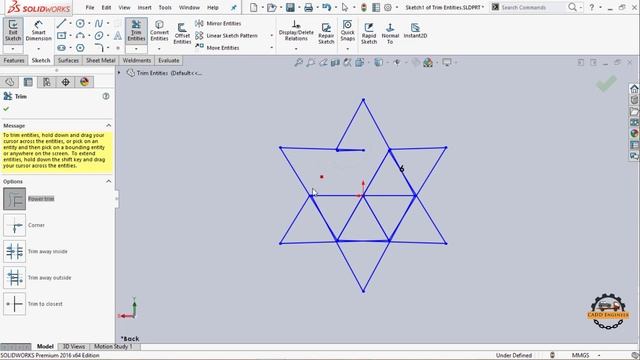
Task: Select the Polygon sketch tool
Action: (x=80, y=48)
